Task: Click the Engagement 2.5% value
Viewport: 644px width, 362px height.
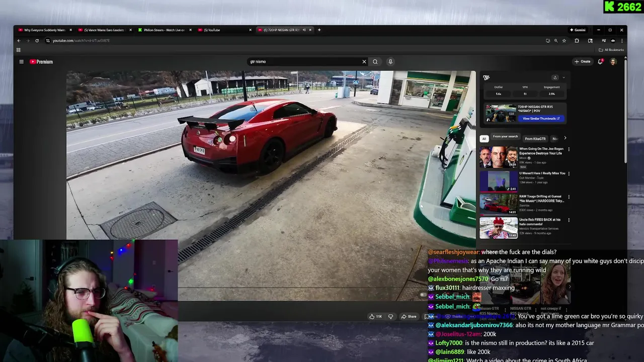Action: point(551,94)
